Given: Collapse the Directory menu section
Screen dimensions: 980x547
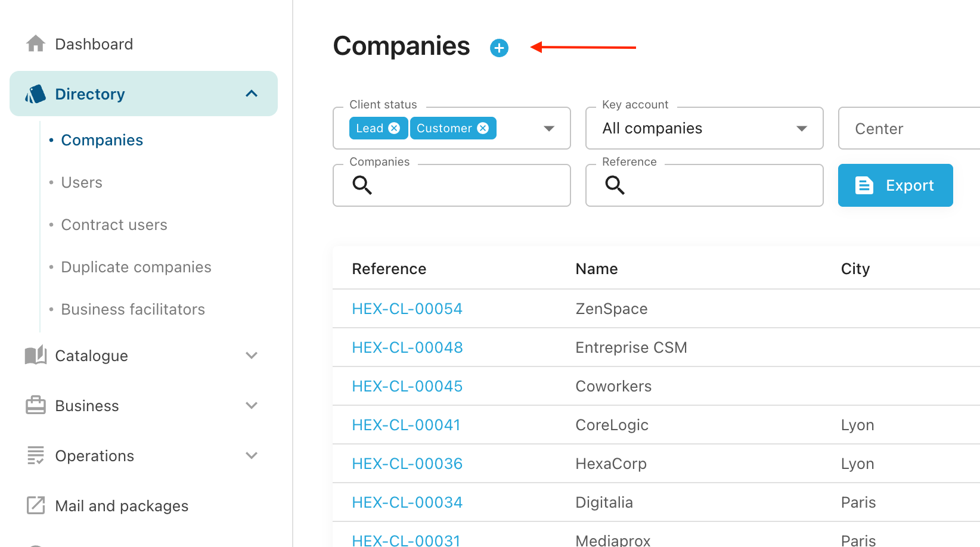Looking at the screenshot, I should pyautogui.click(x=252, y=94).
